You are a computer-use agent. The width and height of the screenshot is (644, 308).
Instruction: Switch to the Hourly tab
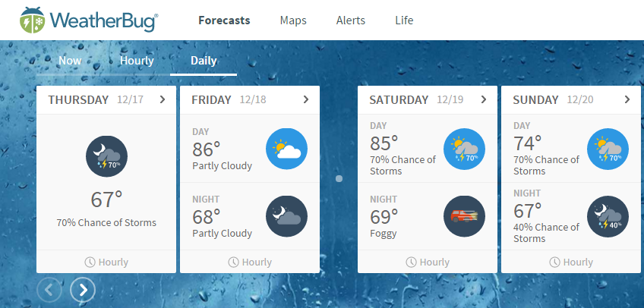137,61
